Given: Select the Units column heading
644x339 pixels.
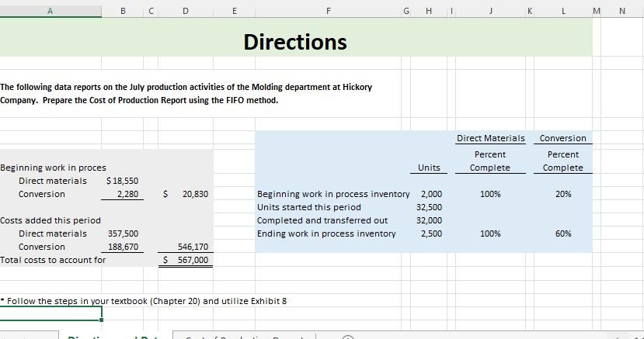Looking at the screenshot, I should tap(429, 168).
